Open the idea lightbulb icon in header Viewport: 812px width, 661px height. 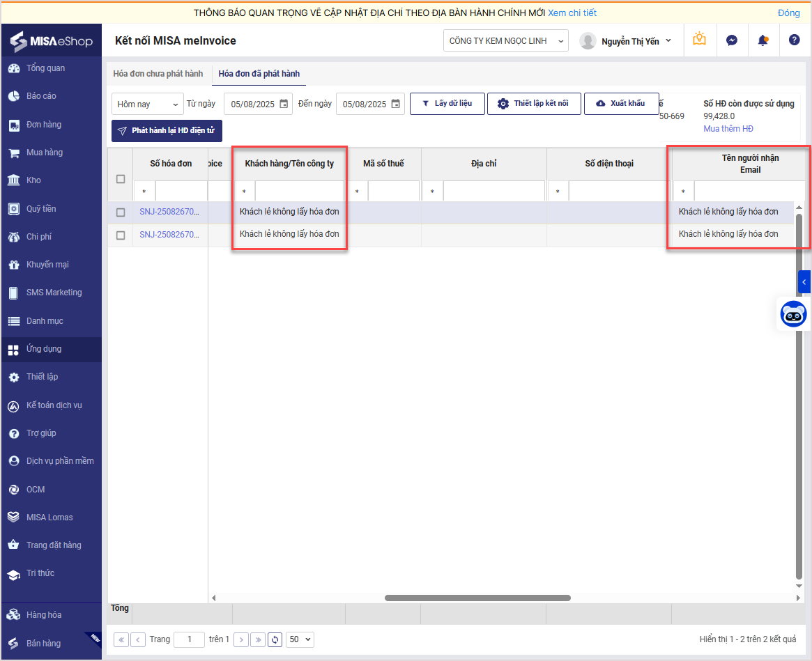[700, 39]
